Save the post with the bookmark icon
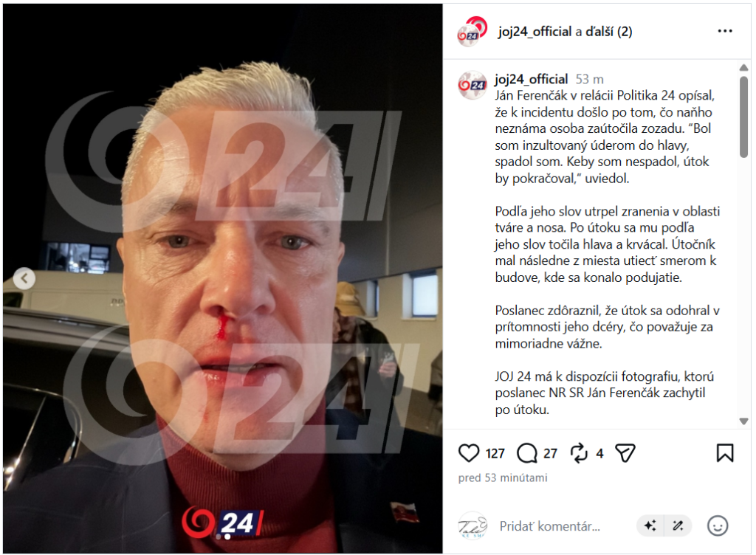Screen dimensions: 756x555 pyautogui.click(x=725, y=453)
